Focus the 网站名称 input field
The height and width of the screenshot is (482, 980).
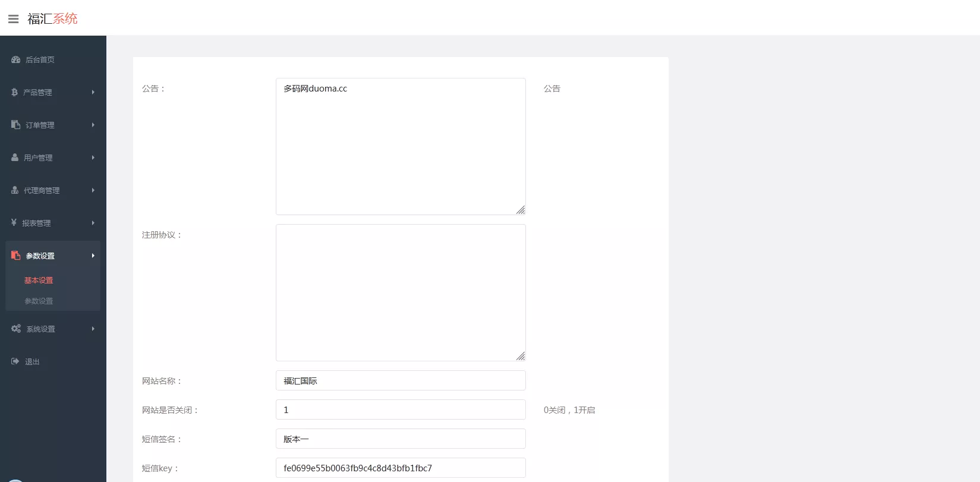click(x=401, y=380)
